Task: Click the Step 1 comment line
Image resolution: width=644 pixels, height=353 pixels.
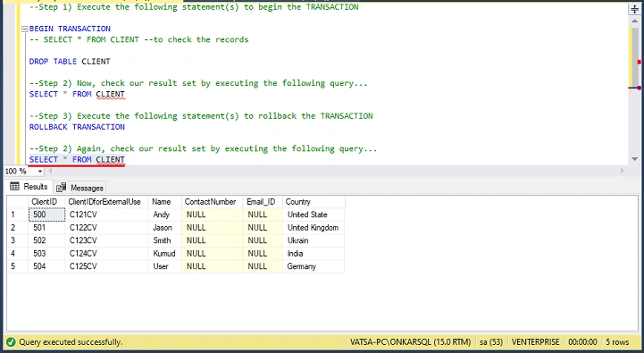Action: tap(194, 7)
